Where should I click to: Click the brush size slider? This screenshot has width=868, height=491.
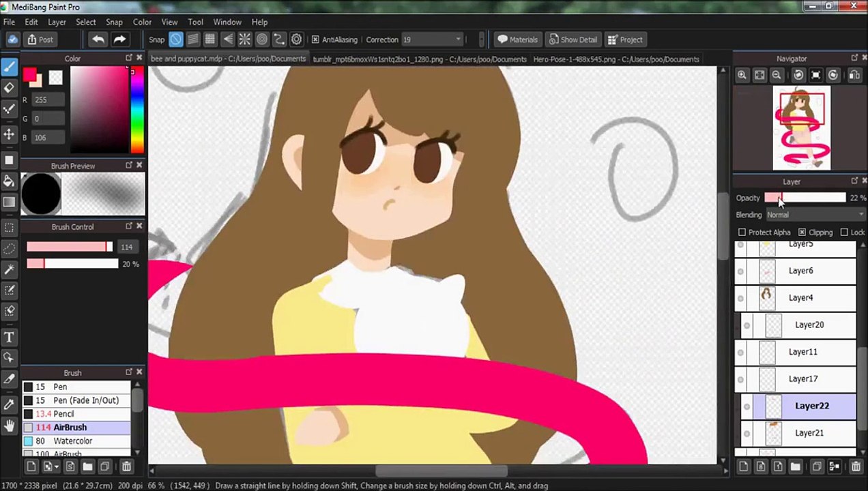coord(70,247)
